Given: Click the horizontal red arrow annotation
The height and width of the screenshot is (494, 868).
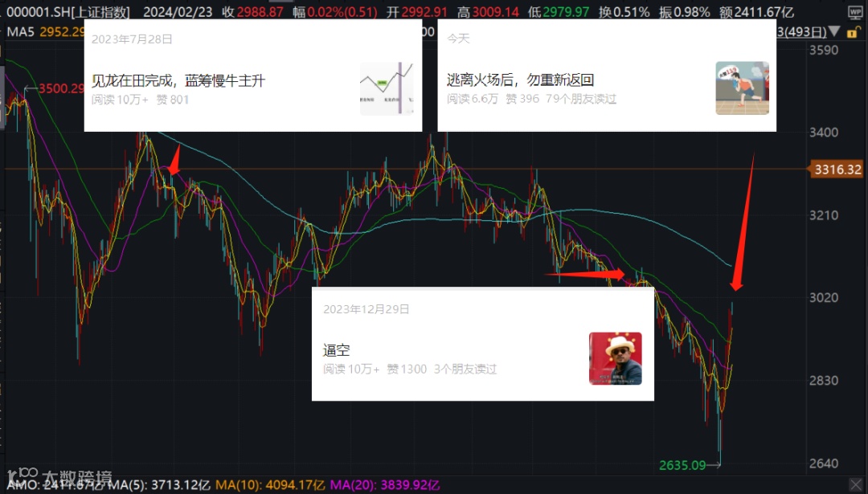Looking at the screenshot, I should [x=584, y=274].
